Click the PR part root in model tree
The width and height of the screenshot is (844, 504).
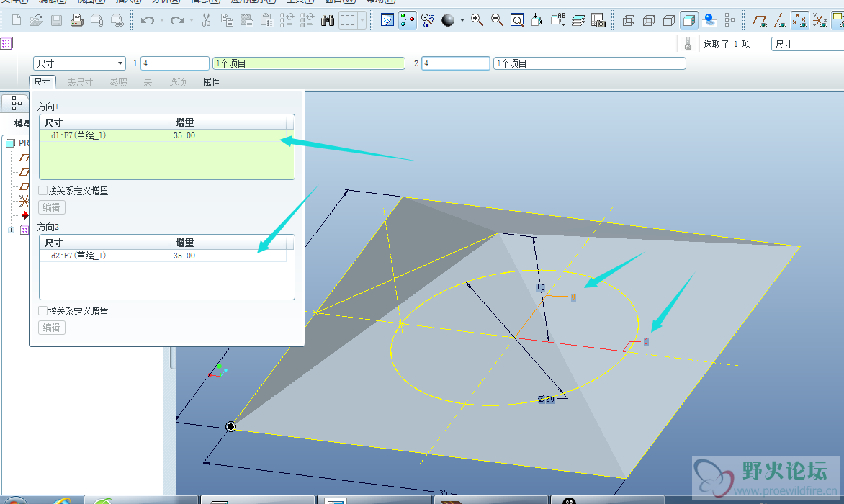coord(17,143)
